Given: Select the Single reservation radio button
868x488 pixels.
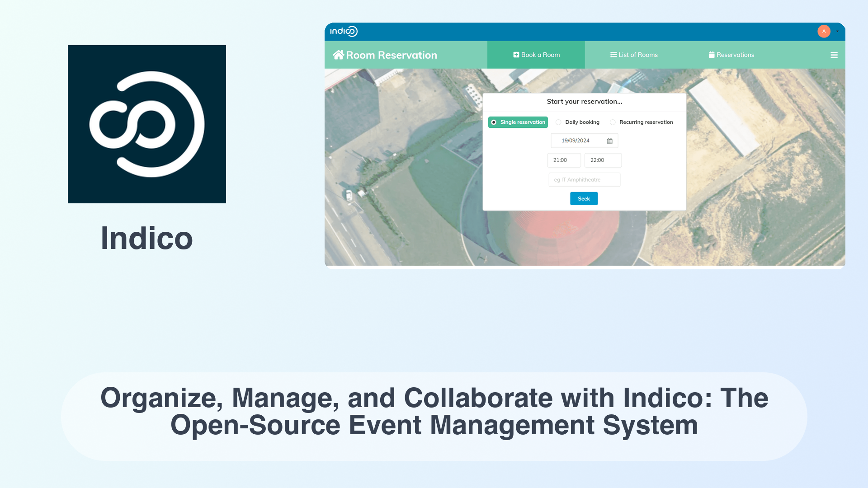Looking at the screenshot, I should tap(494, 122).
